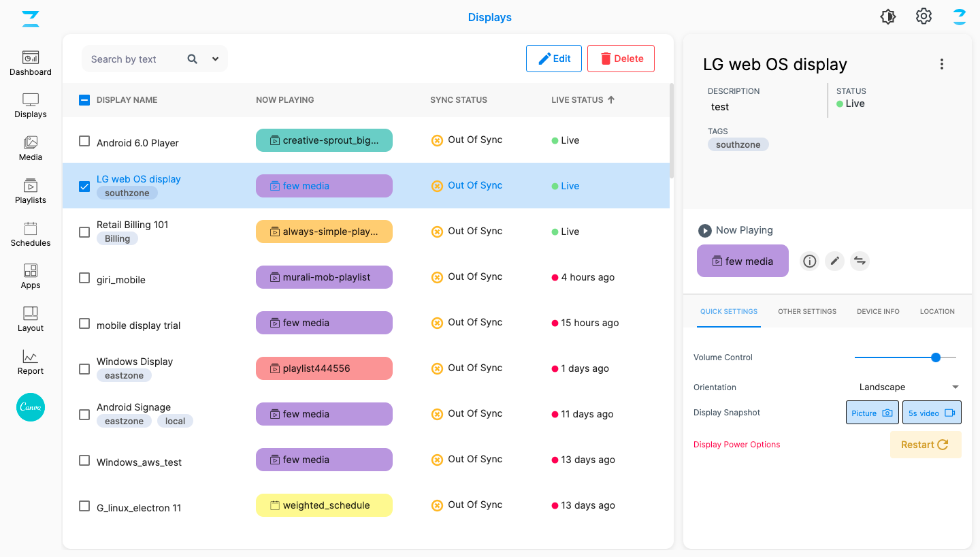The height and width of the screenshot is (557, 980).
Task: Open the always-simple-play playlist chip
Action: coord(324,232)
